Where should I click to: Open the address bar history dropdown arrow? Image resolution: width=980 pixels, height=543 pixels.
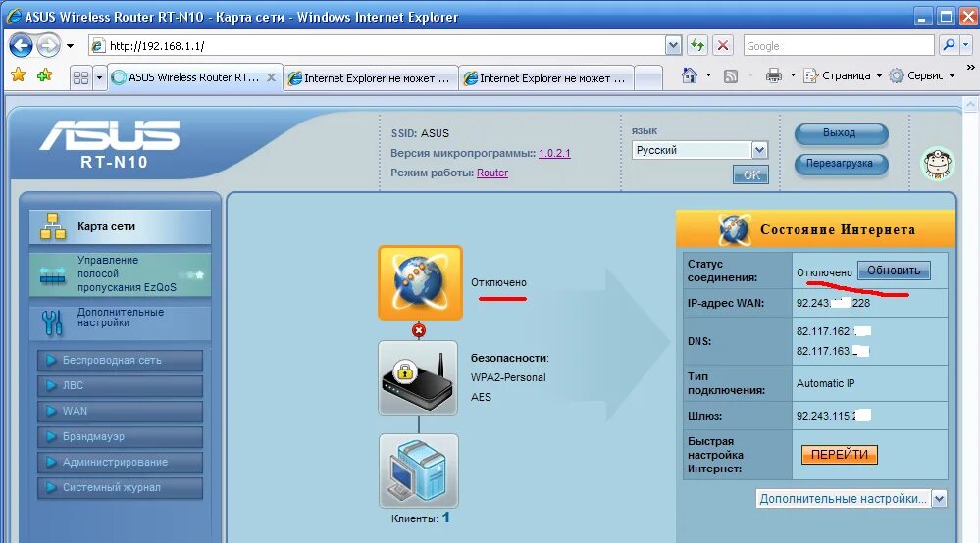[x=673, y=45]
